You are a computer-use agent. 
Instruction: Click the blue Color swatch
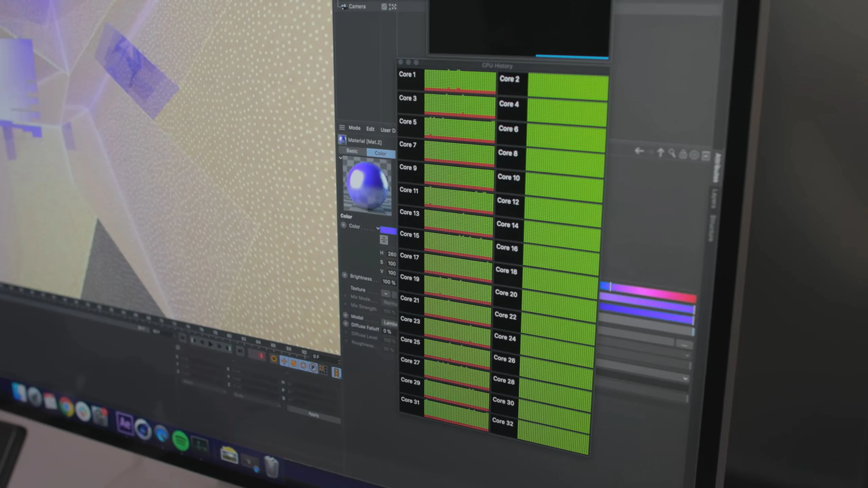(388, 230)
